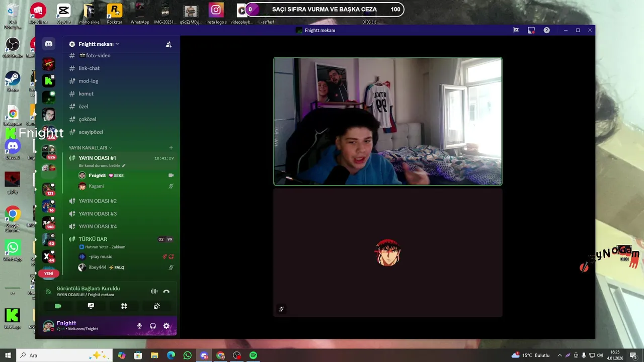Select the YAYIN ODASI #1 voice channel
Image resolution: width=644 pixels, height=362 pixels.
tap(97, 158)
